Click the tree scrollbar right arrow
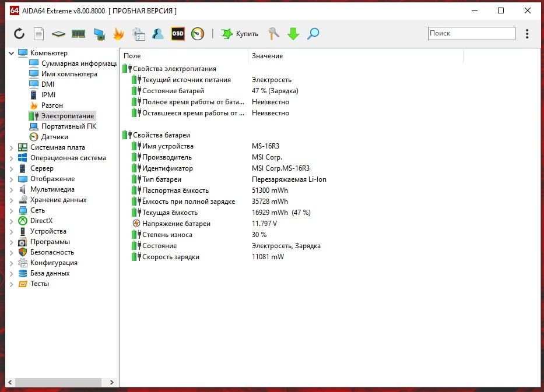Screen dimensions: 544x392 pos(112,382)
